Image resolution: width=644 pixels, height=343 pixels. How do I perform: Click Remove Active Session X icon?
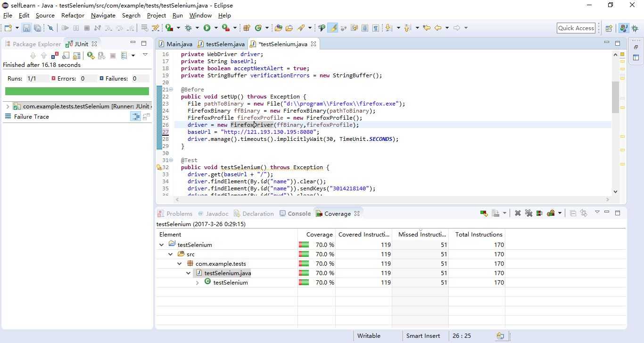click(518, 213)
